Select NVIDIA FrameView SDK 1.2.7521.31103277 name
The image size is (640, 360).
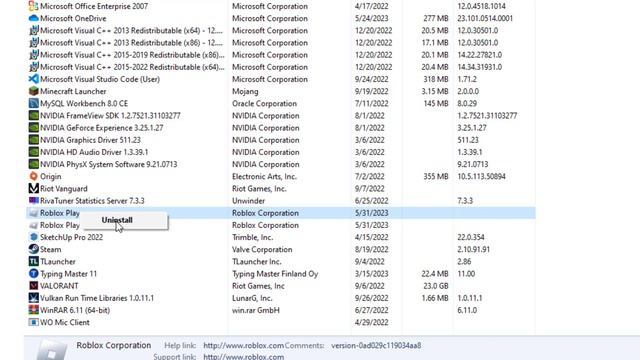110,116
